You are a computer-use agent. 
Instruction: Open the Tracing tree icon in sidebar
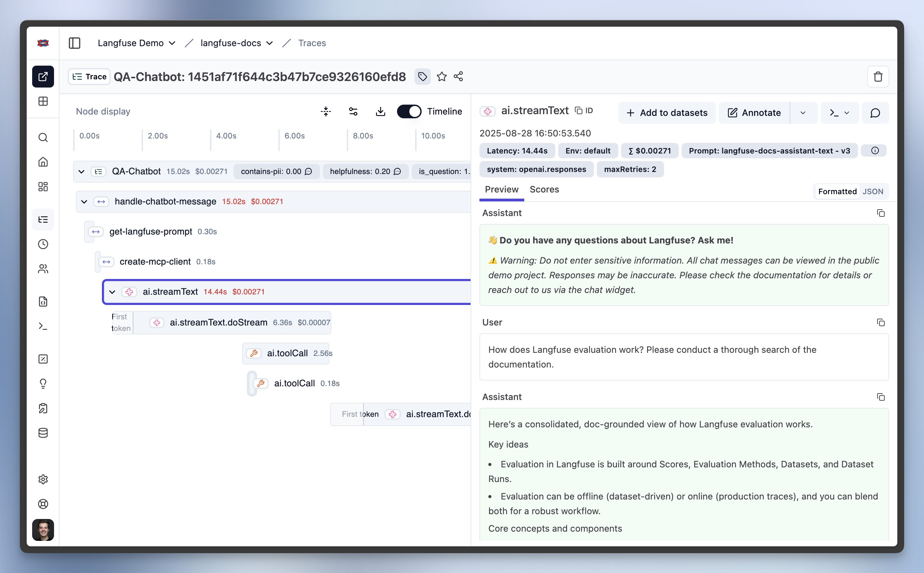(43, 219)
